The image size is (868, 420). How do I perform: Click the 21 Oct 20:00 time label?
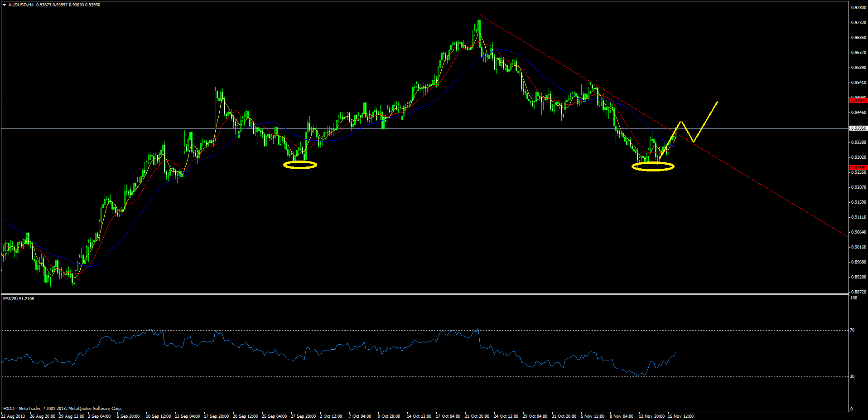(x=477, y=416)
